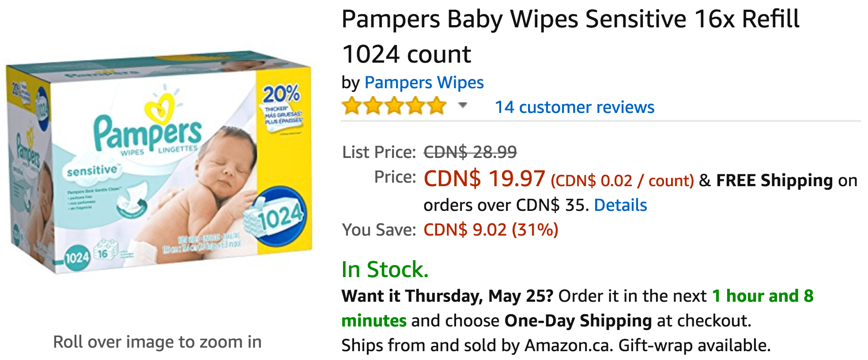Click the Details link for free shipping
This screenshot has height=360, width=868.
(x=620, y=205)
